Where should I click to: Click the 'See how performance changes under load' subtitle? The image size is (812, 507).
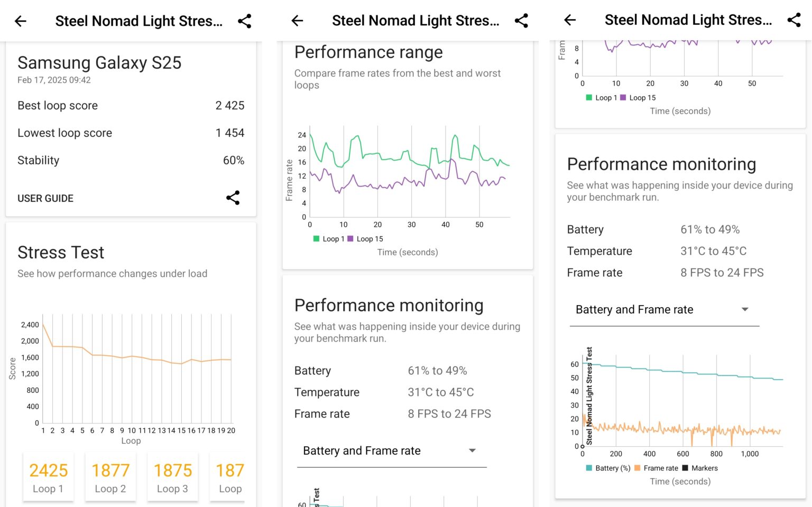click(x=112, y=273)
